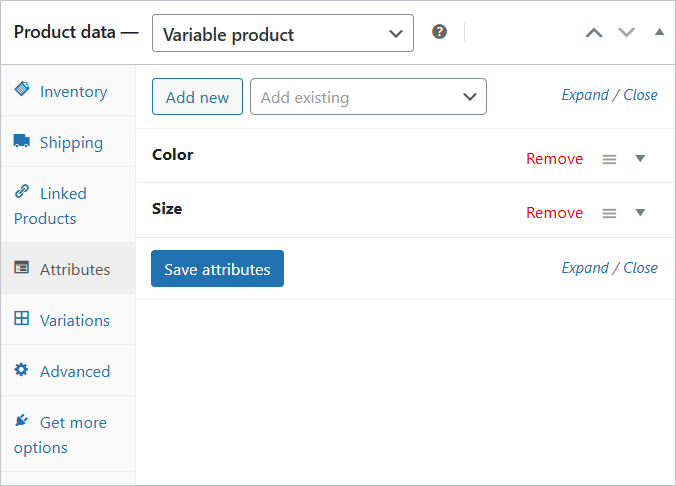The width and height of the screenshot is (676, 486).
Task: Open the Variable product type dropdown
Action: click(x=283, y=33)
